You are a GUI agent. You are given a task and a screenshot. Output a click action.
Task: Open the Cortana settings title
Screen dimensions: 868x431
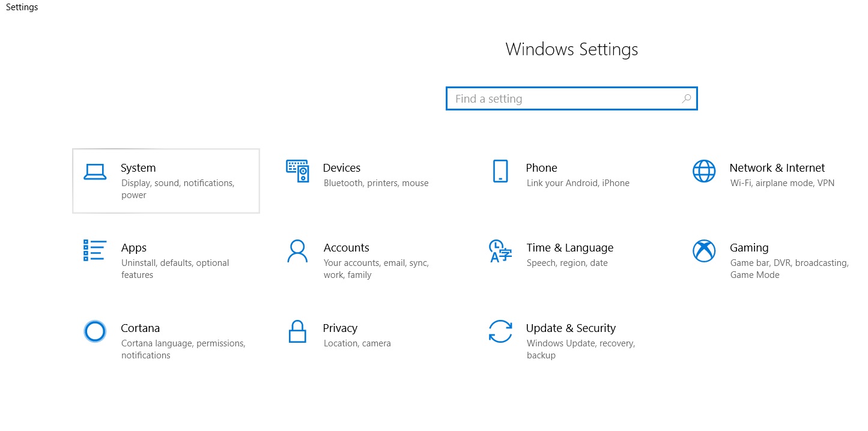140,328
